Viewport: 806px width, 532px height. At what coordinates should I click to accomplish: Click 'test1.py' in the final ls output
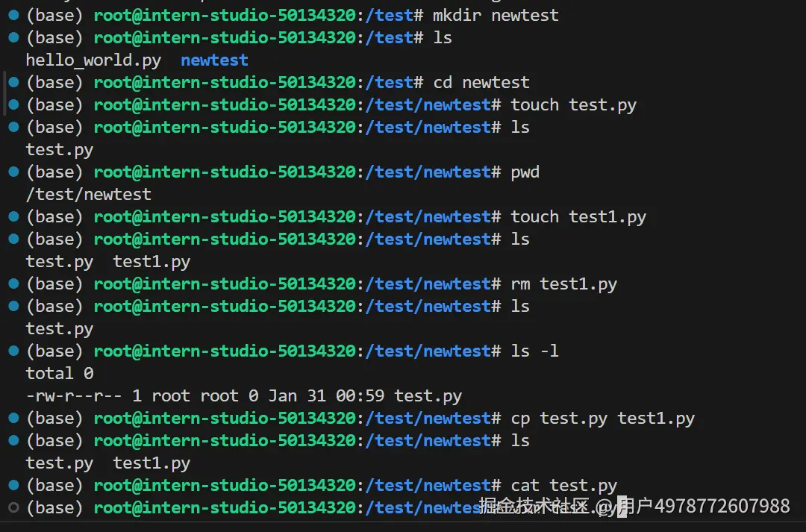pos(151,463)
